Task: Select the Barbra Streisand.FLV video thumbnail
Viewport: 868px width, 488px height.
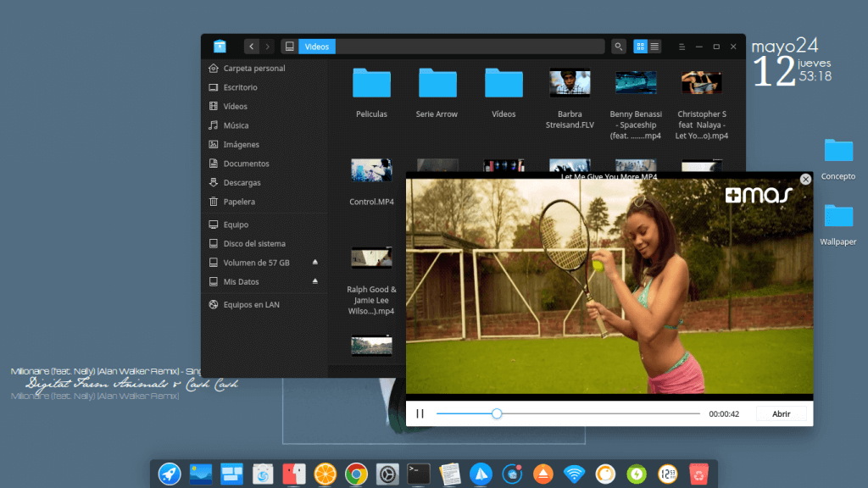Action: 570,83
